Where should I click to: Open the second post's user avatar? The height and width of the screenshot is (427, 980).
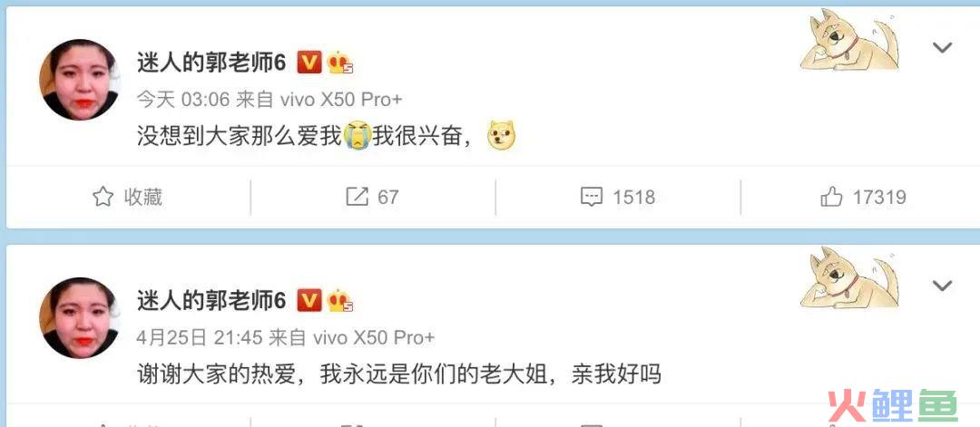(79, 317)
